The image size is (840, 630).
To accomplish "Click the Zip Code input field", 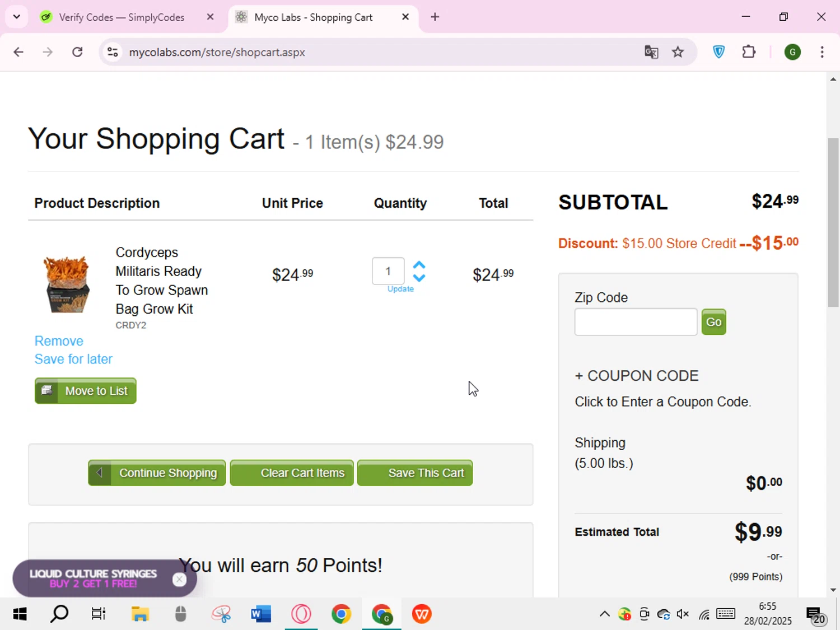I will tap(636, 322).
